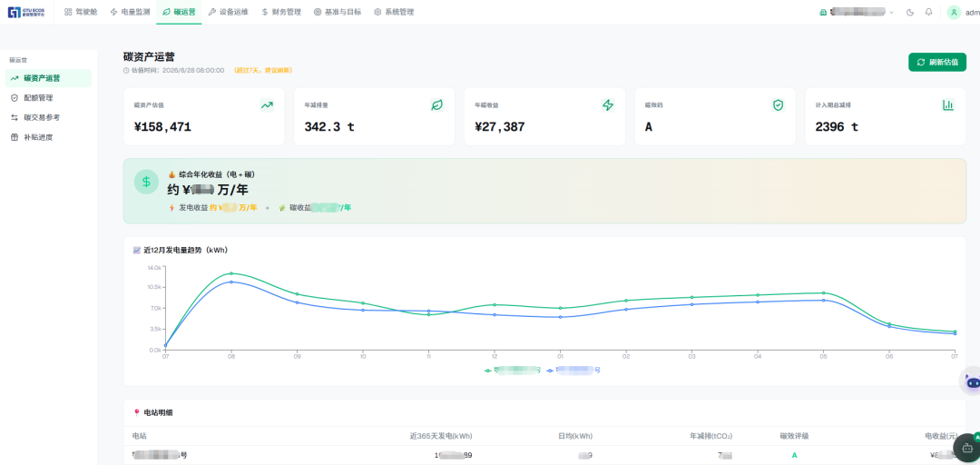Click the shield check icon on 碳效码 card
Screen dimensions: 980x465
point(779,105)
